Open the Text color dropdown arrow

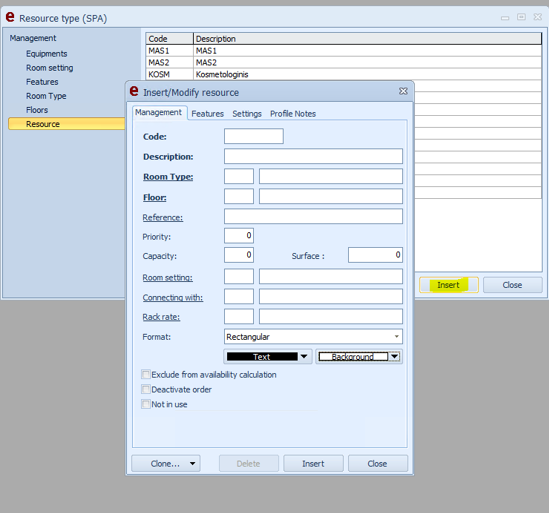click(x=304, y=356)
